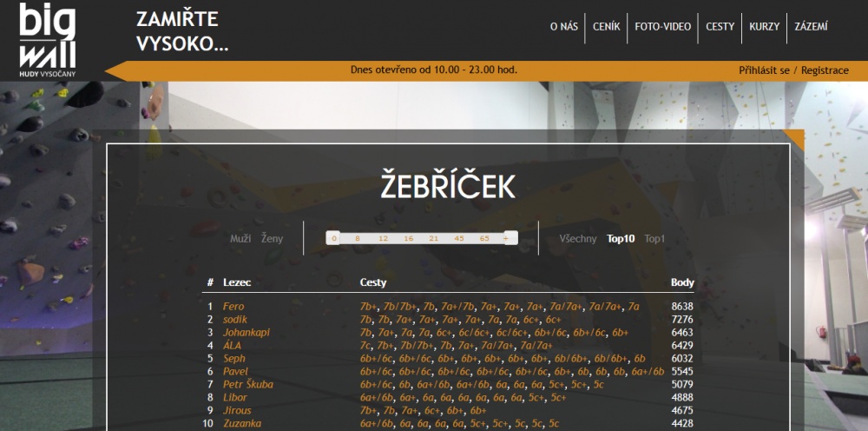This screenshot has width=868, height=431.
Task: Open the CENÍK menu item
Action: tap(606, 27)
